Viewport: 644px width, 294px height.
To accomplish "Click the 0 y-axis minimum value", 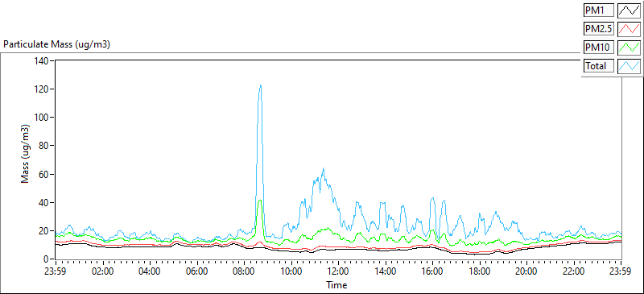I will tap(47, 259).
